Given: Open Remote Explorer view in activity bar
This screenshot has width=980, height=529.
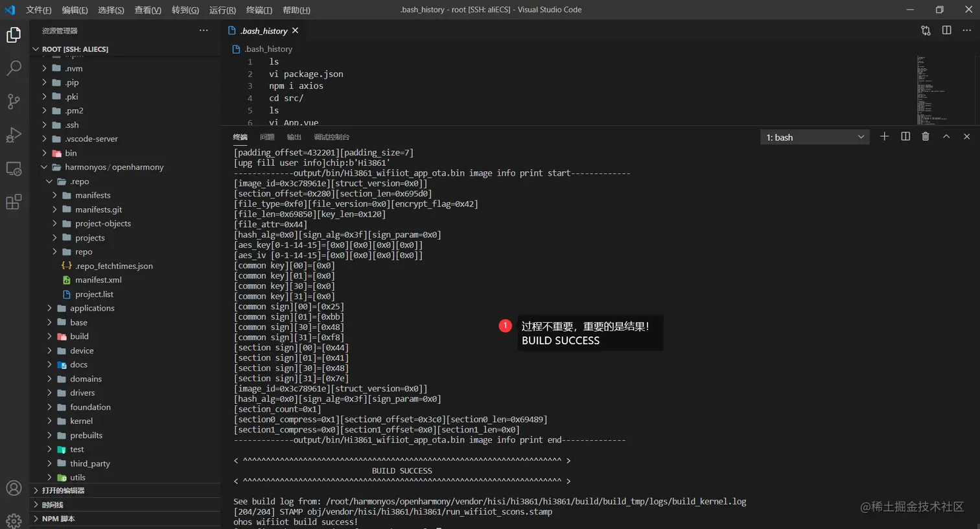Looking at the screenshot, I should pos(14,169).
